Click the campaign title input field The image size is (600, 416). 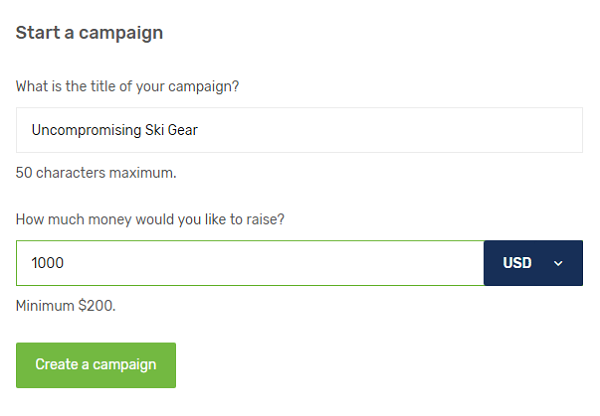[298, 130]
